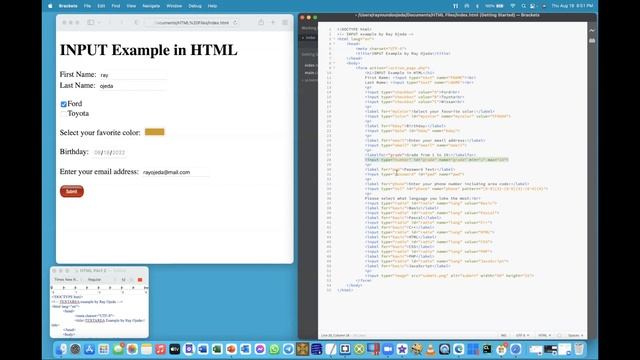Open Finder from the dock
The height and width of the screenshot is (360, 640).
61,349
